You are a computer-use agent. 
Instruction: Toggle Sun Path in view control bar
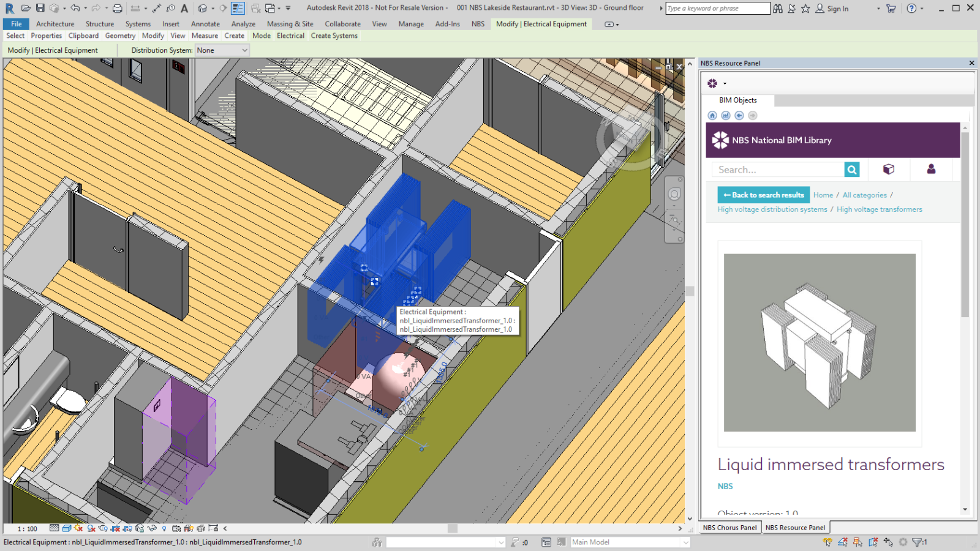[78, 528]
